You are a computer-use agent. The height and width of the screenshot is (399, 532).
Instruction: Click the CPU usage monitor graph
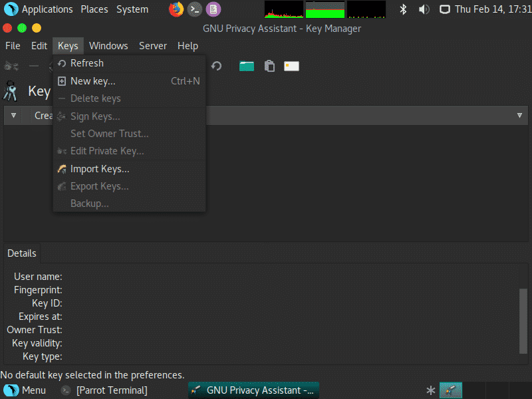[284, 9]
